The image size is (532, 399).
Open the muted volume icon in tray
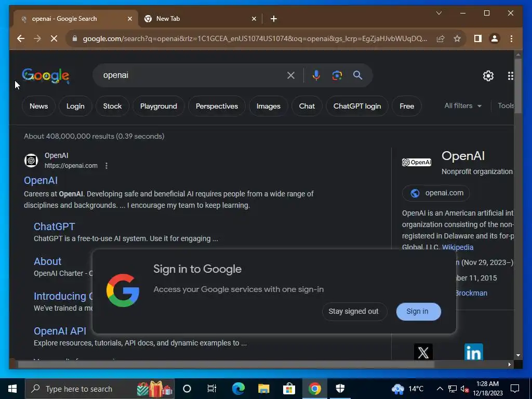tap(464, 389)
